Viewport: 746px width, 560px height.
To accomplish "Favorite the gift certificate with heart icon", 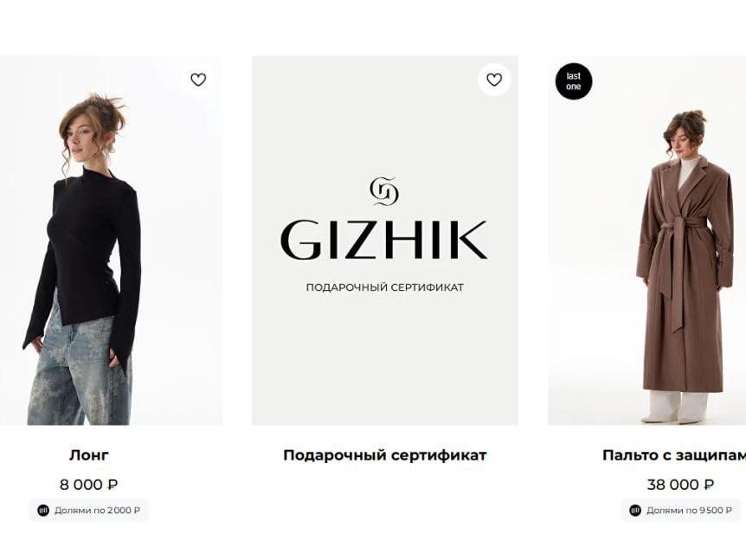I will click(x=494, y=80).
